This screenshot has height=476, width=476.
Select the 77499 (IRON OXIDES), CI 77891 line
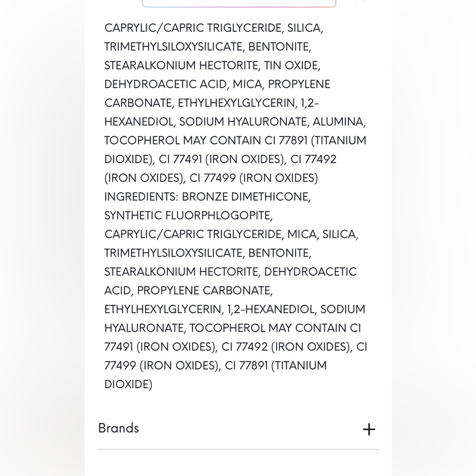(215, 366)
